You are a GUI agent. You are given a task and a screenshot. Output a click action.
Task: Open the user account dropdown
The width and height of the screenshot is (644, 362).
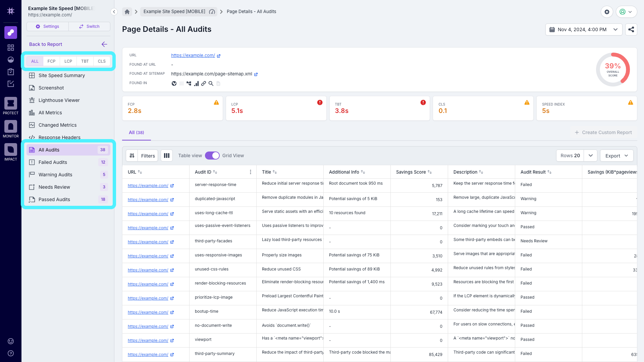pyautogui.click(x=626, y=12)
